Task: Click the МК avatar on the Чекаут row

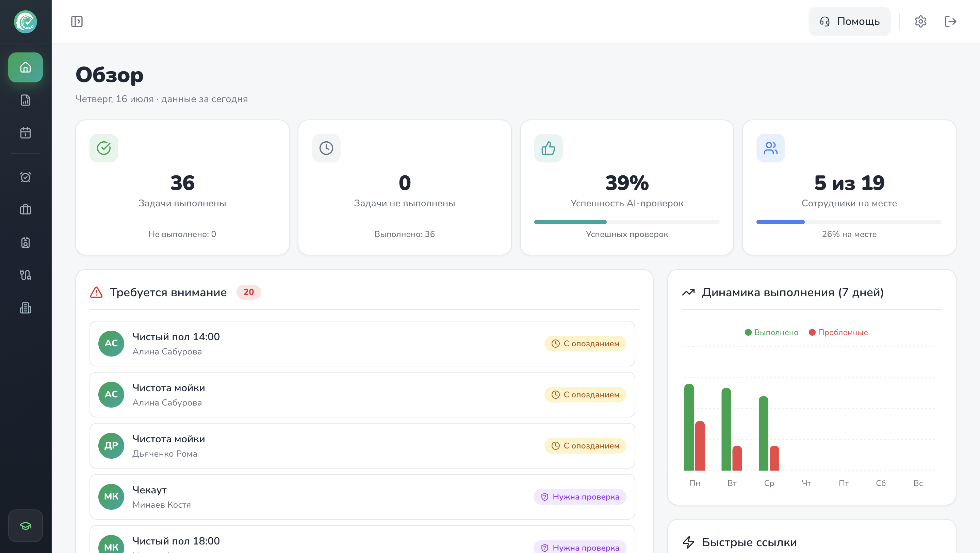Action: coord(111,497)
